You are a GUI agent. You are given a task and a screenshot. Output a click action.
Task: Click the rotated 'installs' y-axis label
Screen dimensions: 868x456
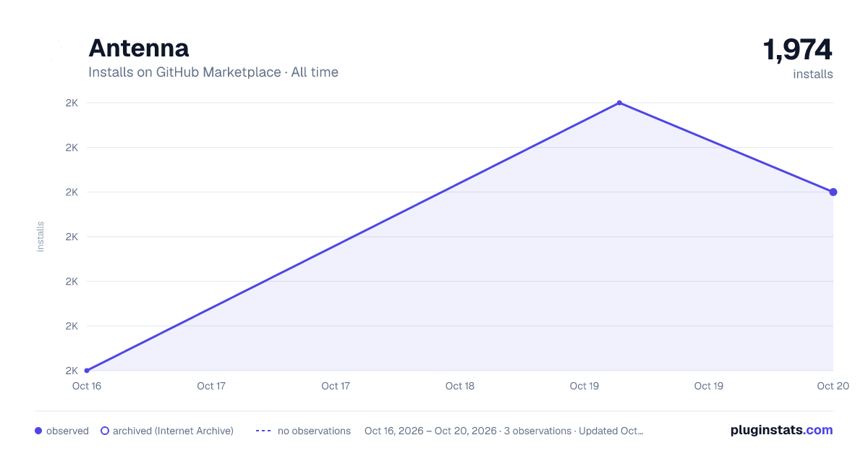point(41,237)
